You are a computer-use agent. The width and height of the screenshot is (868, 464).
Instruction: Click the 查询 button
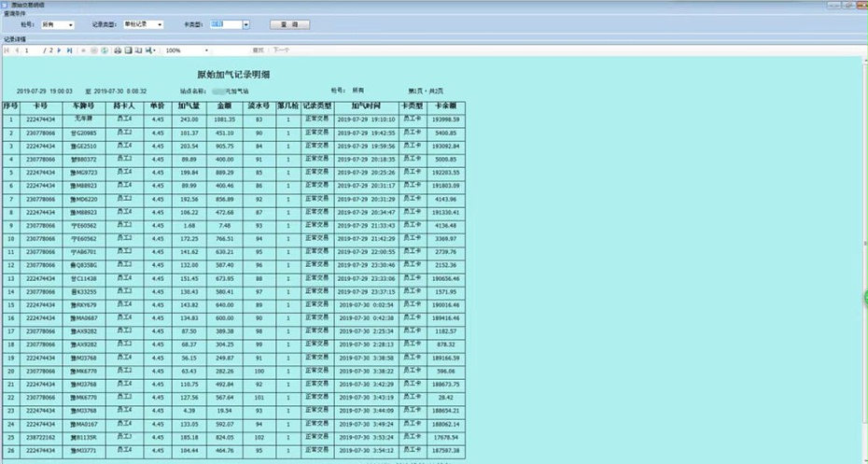pos(288,24)
